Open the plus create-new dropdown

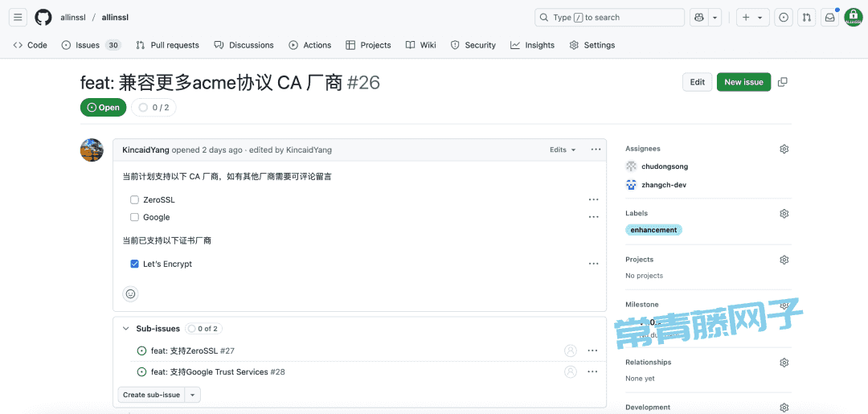click(752, 17)
